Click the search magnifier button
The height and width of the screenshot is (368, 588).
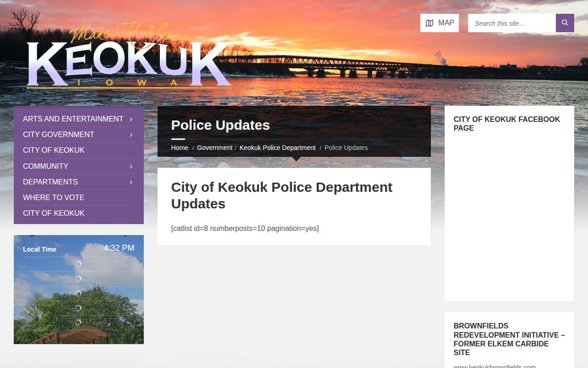click(x=565, y=23)
